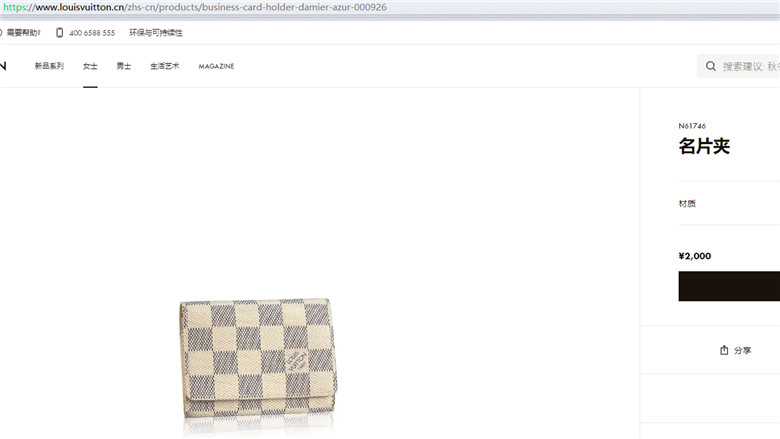Click the price ¥2,000
780x439 pixels.
[x=695, y=256]
